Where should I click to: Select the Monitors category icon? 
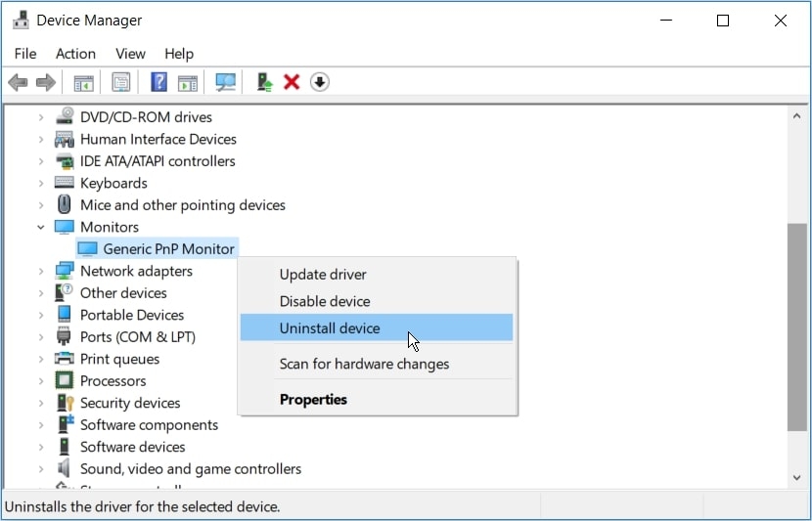(x=65, y=227)
